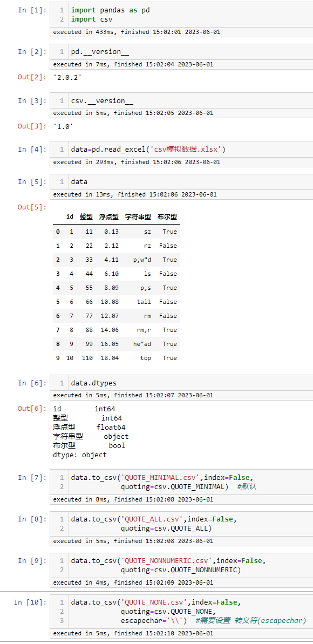Click the table cell '0.13'
The width and height of the screenshot is (313, 644).
click(x=111, y=232)
